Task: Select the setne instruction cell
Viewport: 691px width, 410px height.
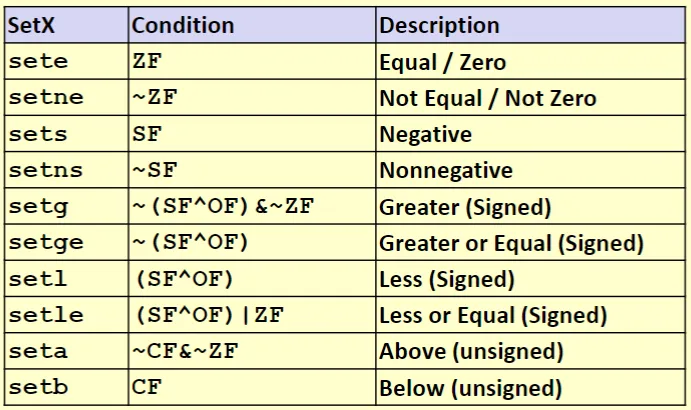Action: pos(45,98)
